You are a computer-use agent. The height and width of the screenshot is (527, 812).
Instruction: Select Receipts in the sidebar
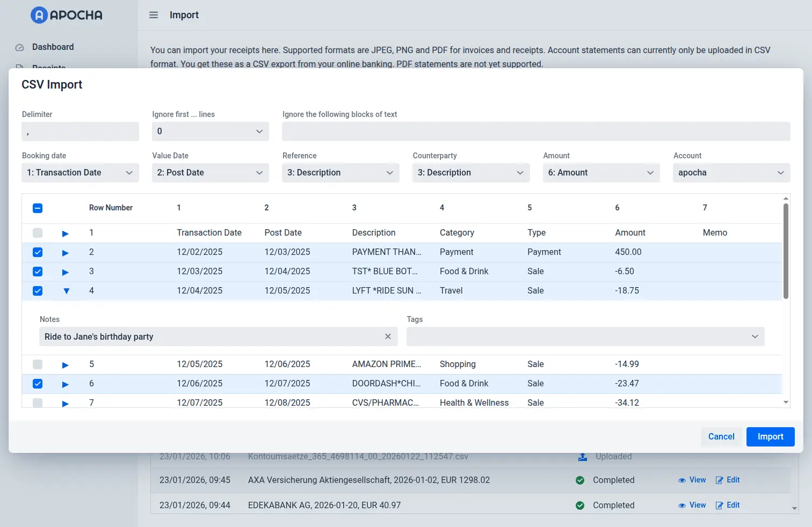tap(48, 68)
